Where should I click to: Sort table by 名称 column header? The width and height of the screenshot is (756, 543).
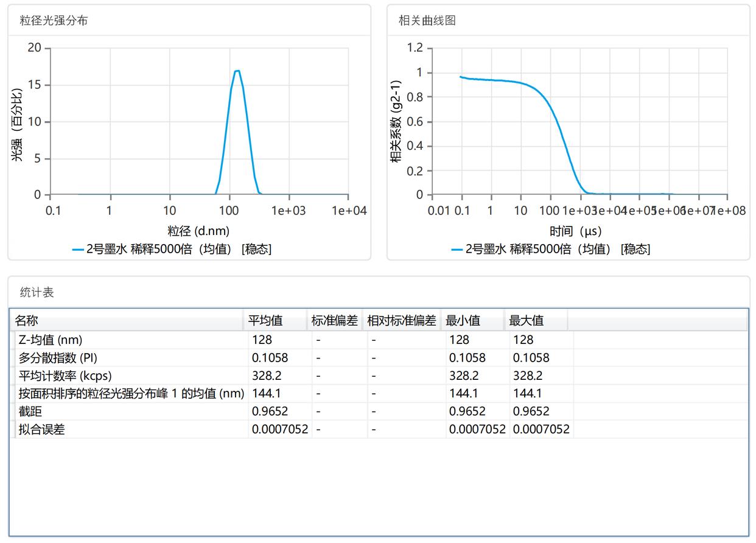(27, 320)
